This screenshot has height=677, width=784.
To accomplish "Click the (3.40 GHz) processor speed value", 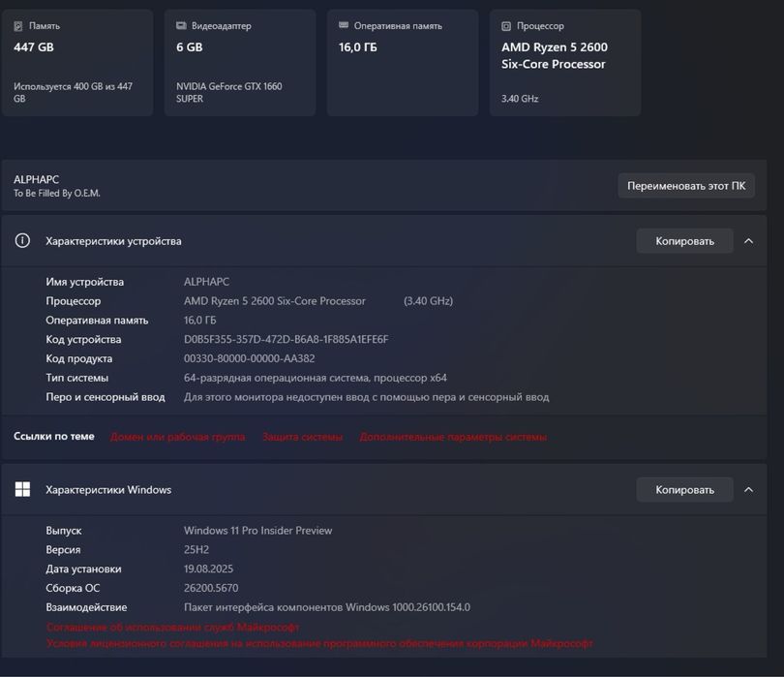I will tap(428, 300).
